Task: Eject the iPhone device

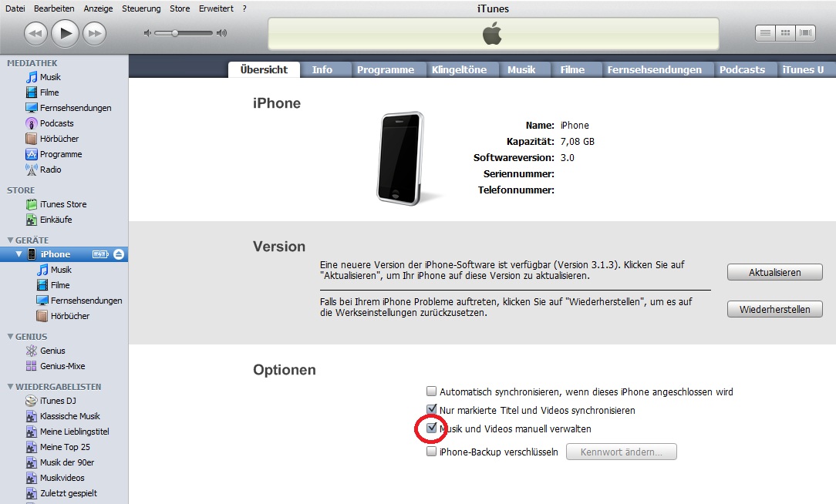Action: tap(119, 254)
